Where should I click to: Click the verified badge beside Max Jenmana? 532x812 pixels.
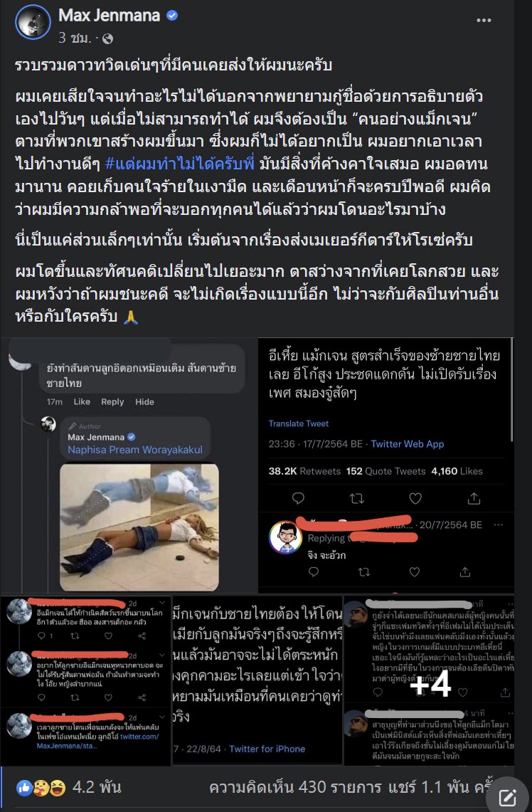coord(172,16)
